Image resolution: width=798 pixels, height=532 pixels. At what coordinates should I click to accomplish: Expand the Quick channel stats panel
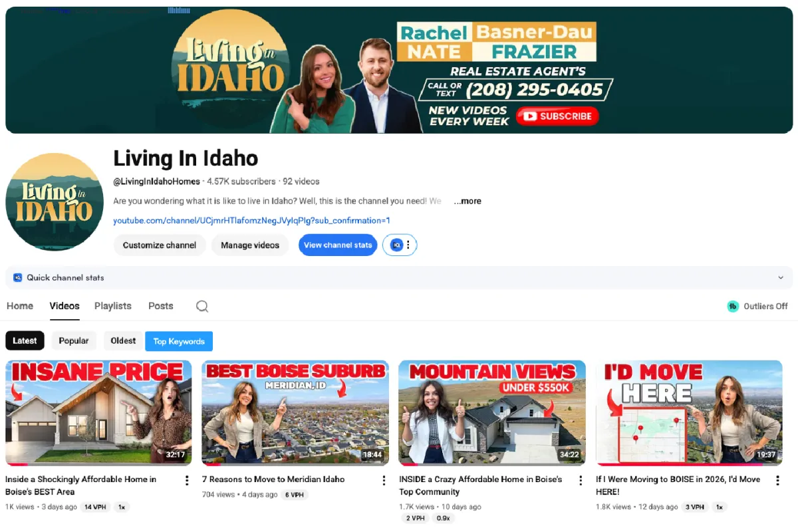(x=781, y=278)
